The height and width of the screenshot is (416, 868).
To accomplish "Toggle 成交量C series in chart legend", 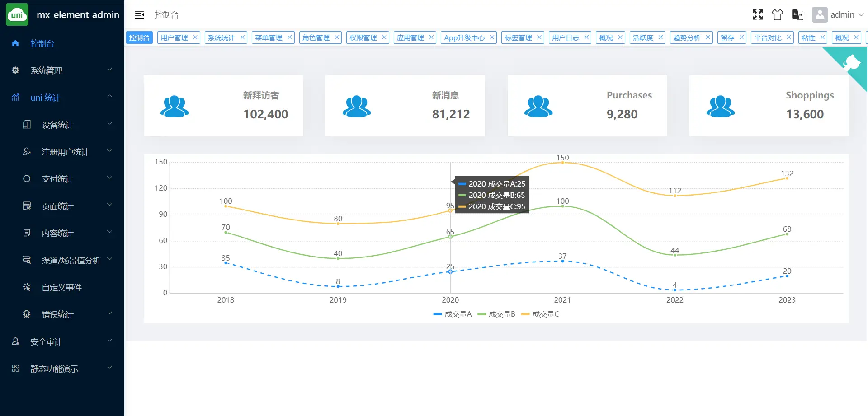I will click(540, 314).
